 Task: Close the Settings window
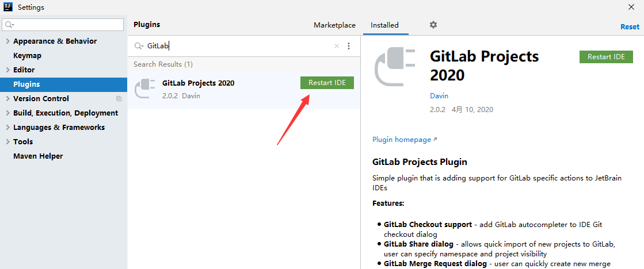[631, 7]
